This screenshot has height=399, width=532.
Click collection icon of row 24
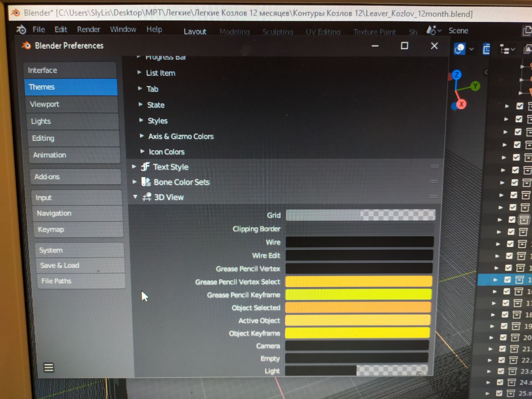tap(512, 382)
